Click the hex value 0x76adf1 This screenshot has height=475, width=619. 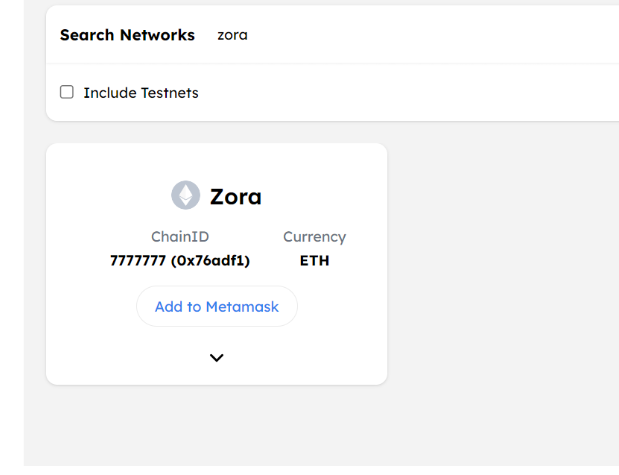[210, 261]
